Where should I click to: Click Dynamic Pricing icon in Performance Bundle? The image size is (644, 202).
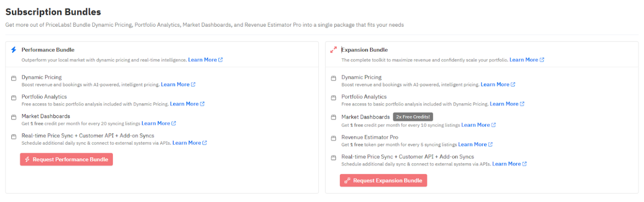click(x=14, y=78)
